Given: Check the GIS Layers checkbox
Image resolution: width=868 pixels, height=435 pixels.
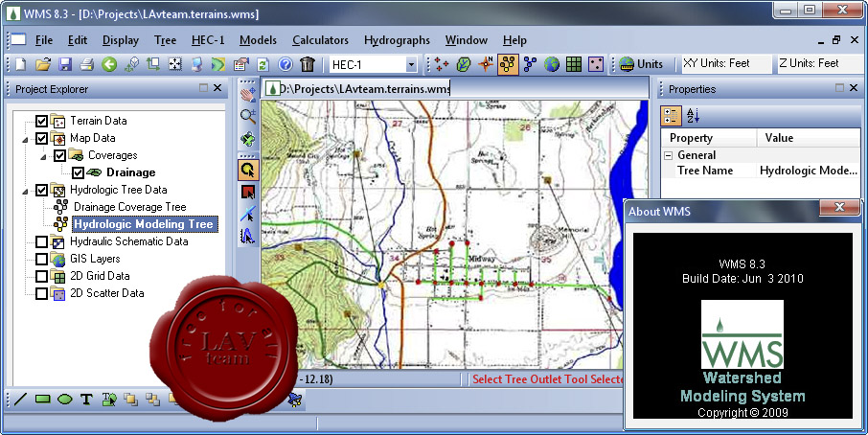Looking at the screenshot, I should click(x=41, y=259).
